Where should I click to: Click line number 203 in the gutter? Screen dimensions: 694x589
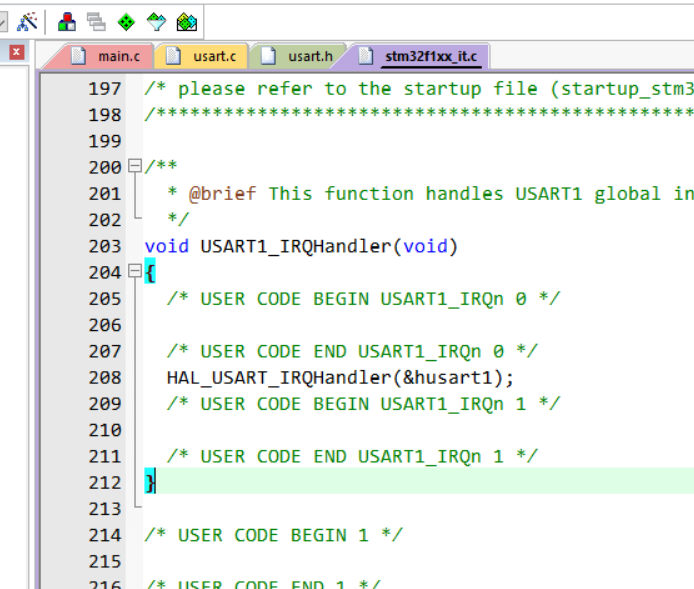[x=105, y=246]
